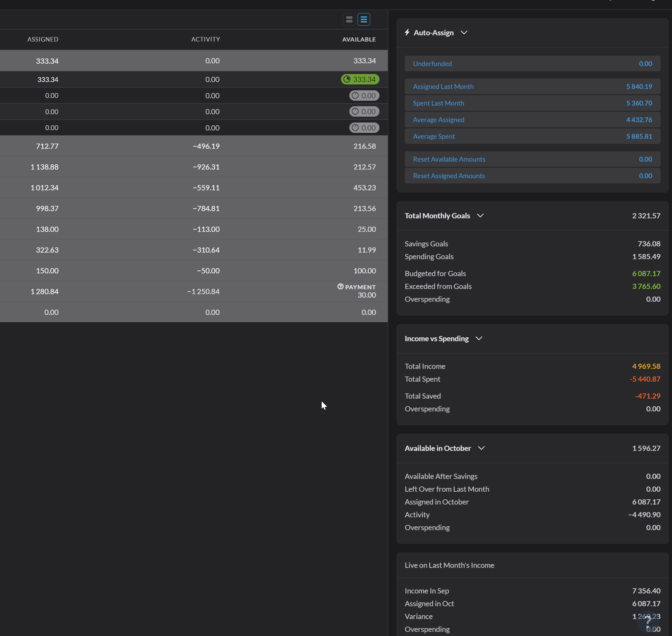The height and width of the screenshot is (636, 672).
Task: Collapse the Auto-Assign section
Action: click(x=464, y=32)
